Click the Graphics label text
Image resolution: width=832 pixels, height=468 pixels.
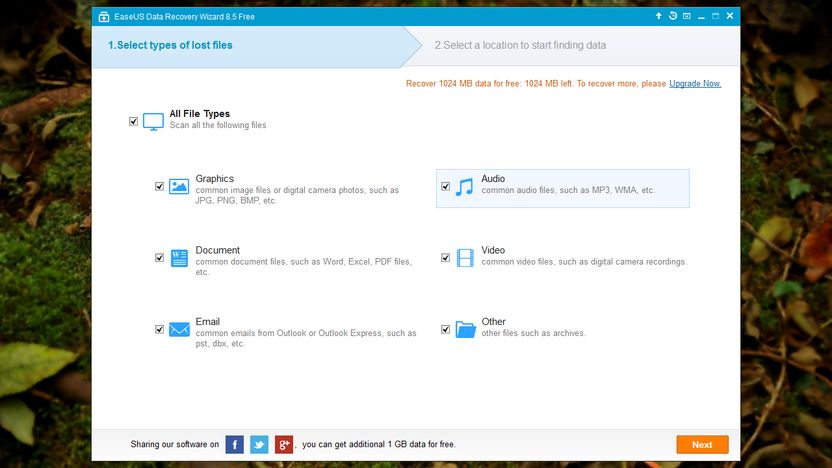(x=214, y=178)
